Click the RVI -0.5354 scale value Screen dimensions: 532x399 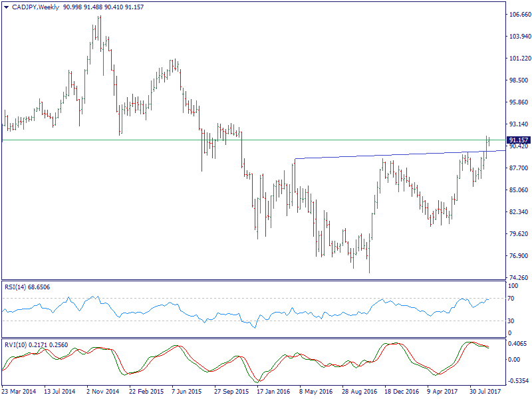point(517,381)
